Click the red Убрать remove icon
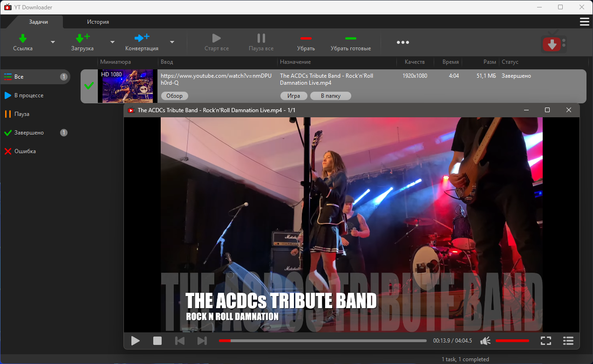The height and width of the screenshot is (364, 593). click(306, 38)
